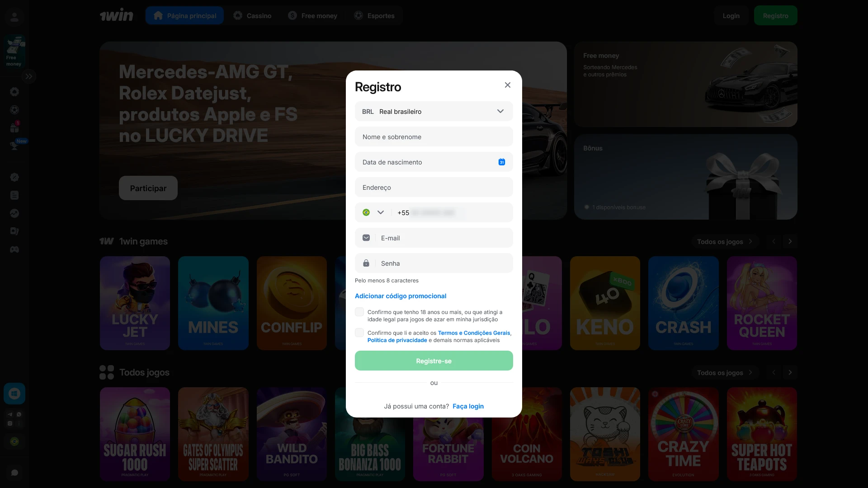Go to next 1win games carousel page

[x=790, y=242]
